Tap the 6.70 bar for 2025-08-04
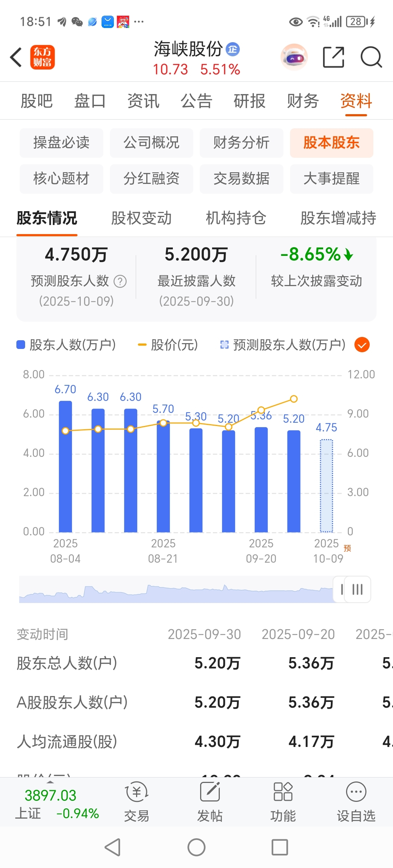 [65, 466]
